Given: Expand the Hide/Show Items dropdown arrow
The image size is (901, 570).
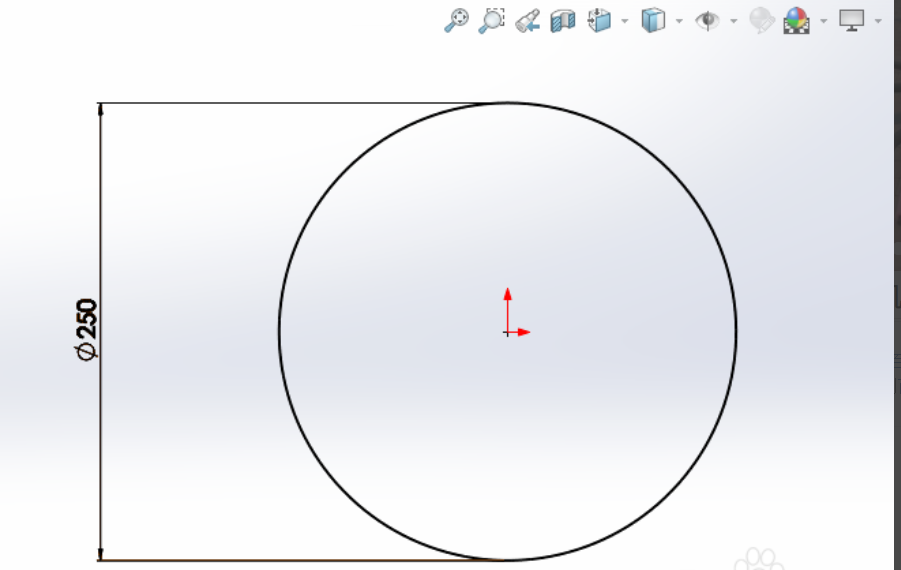Looking at the screenshot, I should 734,21.
